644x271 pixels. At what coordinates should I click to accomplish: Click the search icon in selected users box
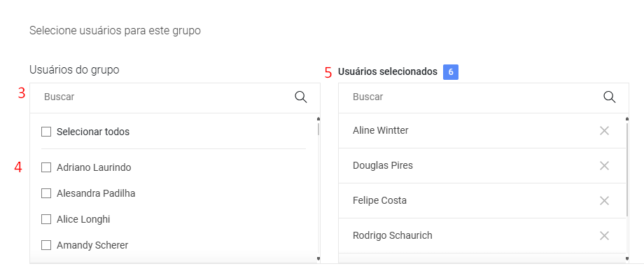pyautogui.click(x=610, y=97)
